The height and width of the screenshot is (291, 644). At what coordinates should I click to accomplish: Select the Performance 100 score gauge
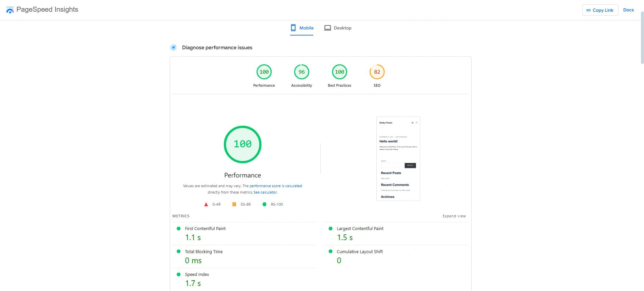tap(264, 72)
